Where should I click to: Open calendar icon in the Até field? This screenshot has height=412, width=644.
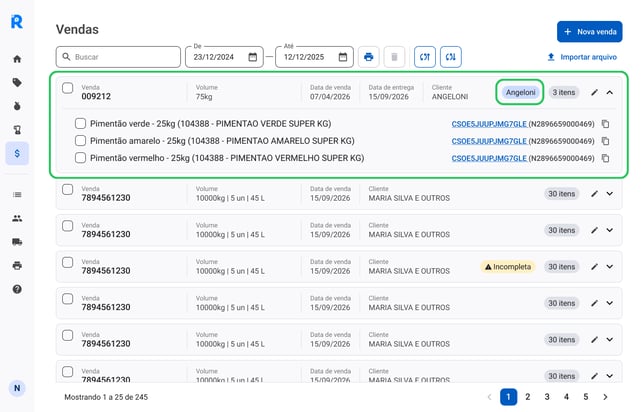(x=343, y=57)
